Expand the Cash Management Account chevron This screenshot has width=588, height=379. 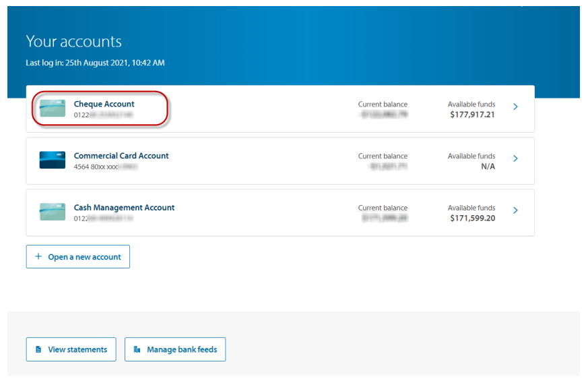[x=515, y=210]
